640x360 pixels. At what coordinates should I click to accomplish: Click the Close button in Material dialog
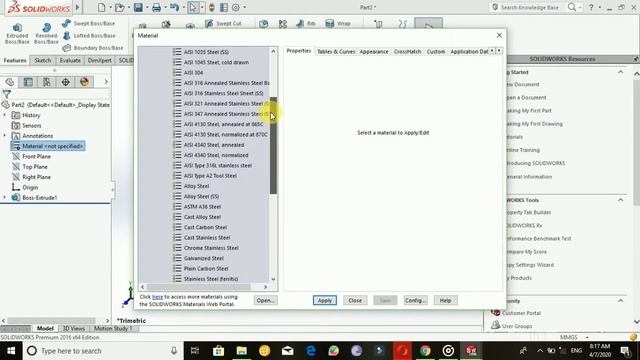pos(355,300)
